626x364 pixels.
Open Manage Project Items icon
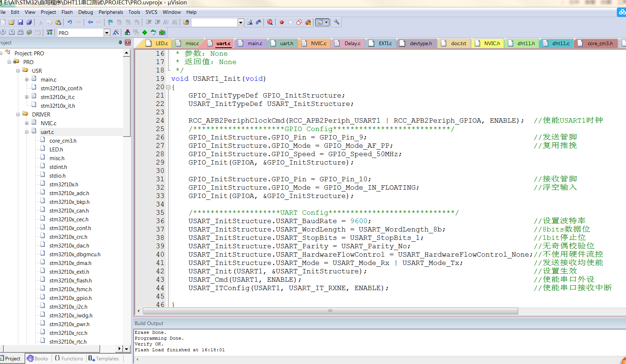coord(127,32)
